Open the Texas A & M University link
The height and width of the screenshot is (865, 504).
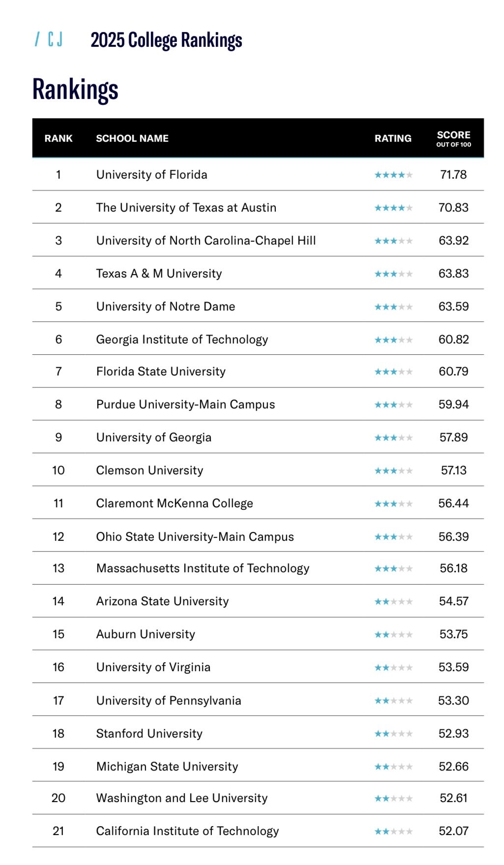(x=159, y=274)
